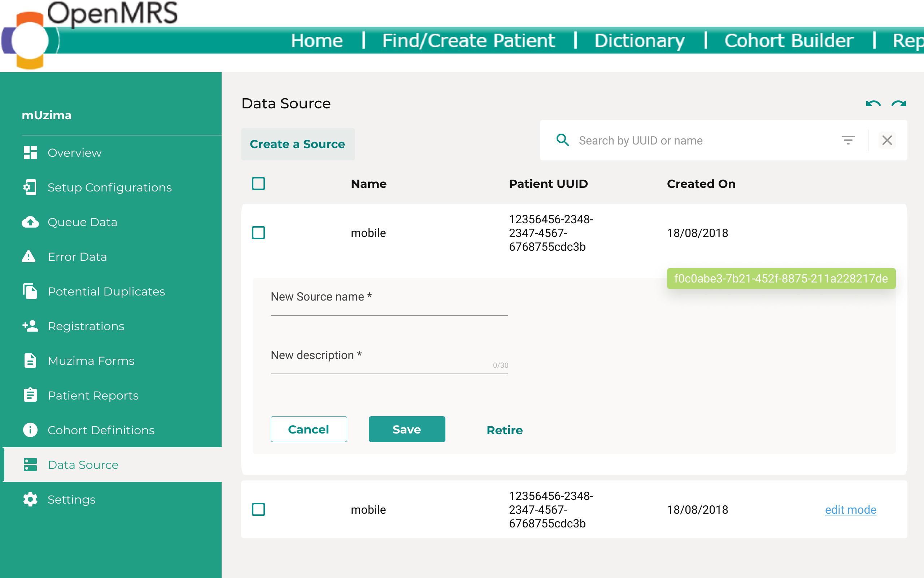The height and width of the screenshot is (578, 924).
Task: Click the first row's name mobile
Action: click(368, 233)
